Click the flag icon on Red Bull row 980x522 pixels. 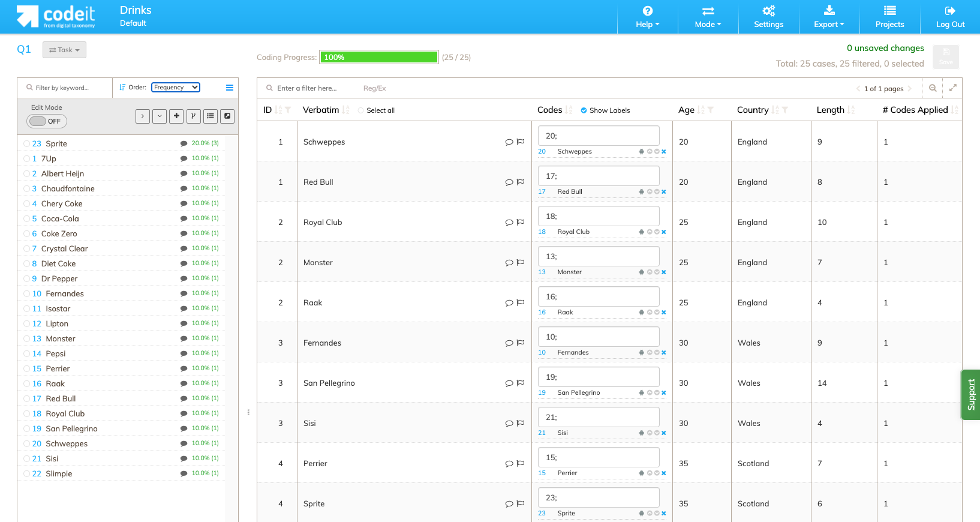521,182
